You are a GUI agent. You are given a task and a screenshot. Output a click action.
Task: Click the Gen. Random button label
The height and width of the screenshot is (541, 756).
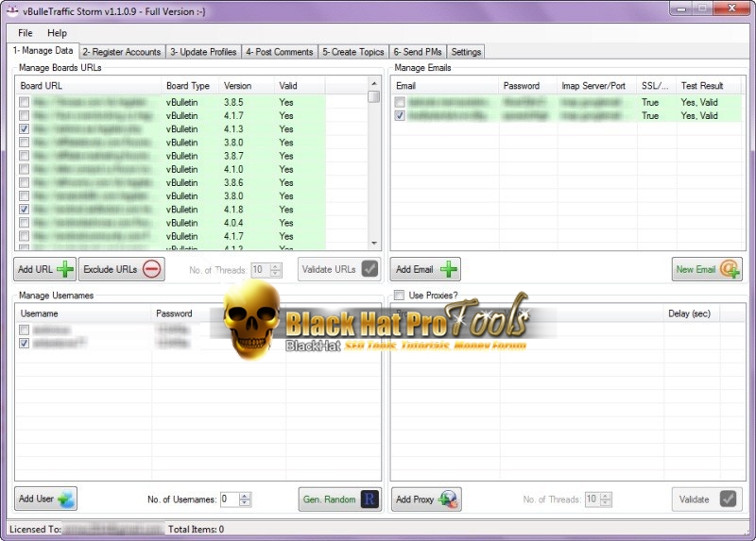coord(329,499)
